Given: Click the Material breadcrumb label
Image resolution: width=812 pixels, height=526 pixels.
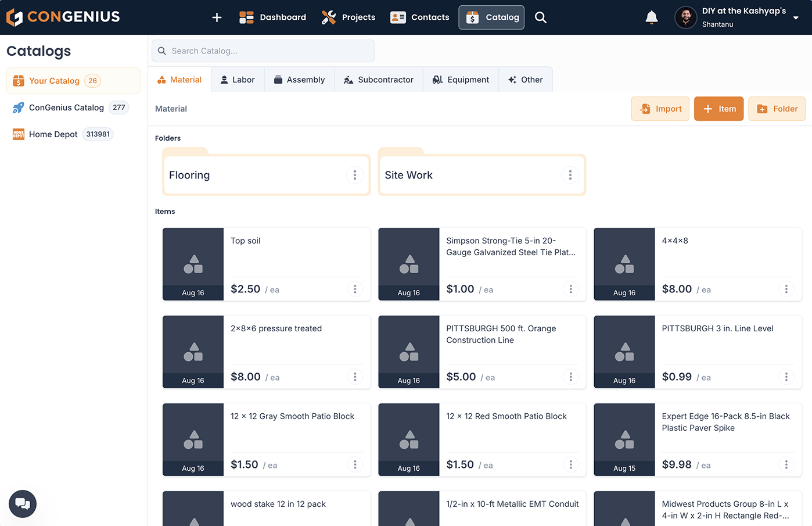Looking at the screenshot, I should coord(171,109).
